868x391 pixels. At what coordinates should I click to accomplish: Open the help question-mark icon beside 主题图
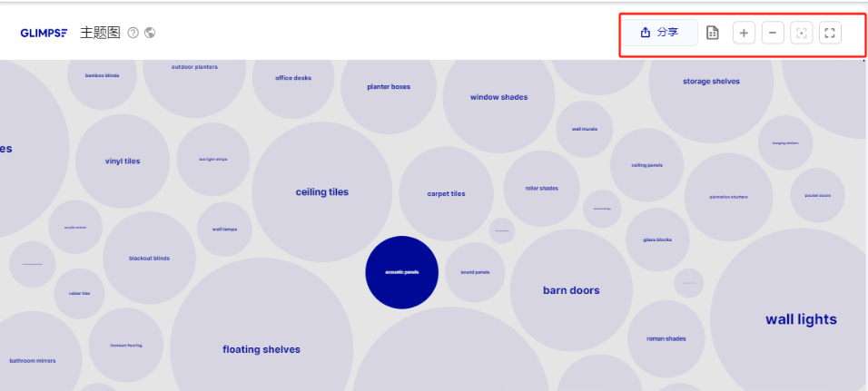[133, 33]
